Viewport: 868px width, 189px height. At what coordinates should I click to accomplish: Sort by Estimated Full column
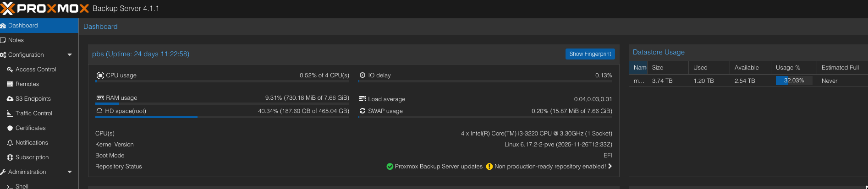(x=842, y=68)
